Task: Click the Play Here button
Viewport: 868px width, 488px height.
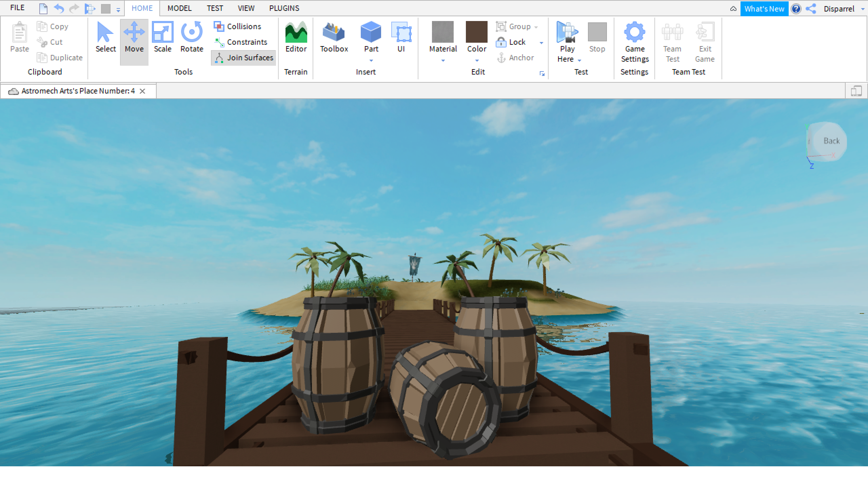Action: pyautogui.click(x=566, y=40)
